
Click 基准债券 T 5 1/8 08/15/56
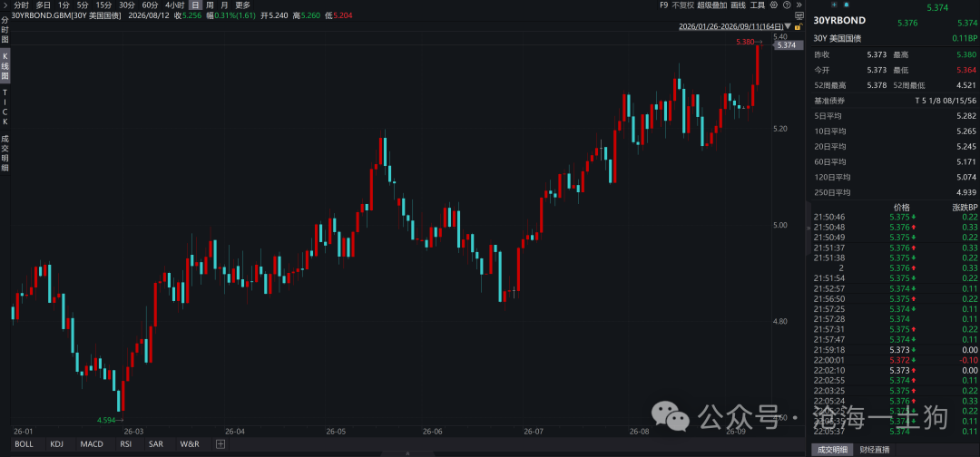click(x=895, y=101)
